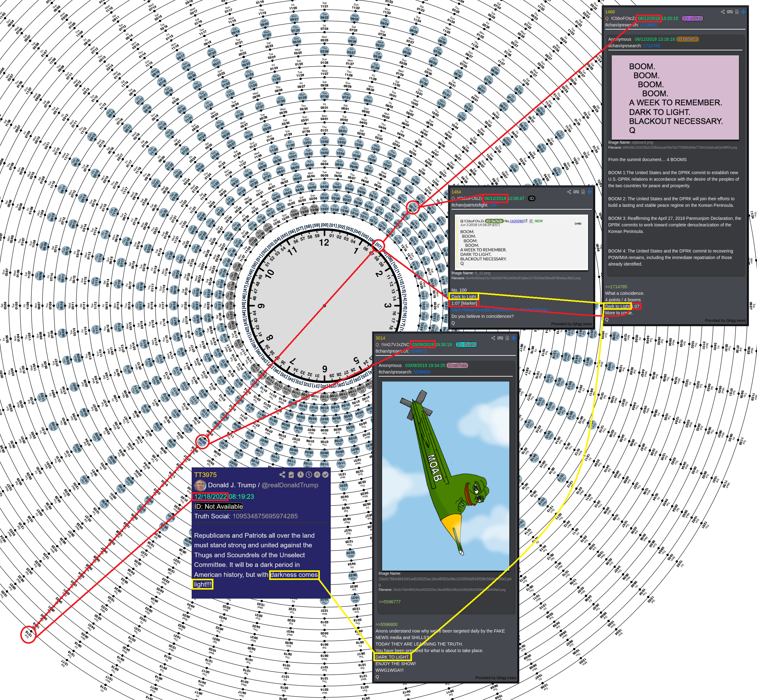The width and height of the screenshot is (757, 700).
Task: Click blue move icon on post 1464
Action: 589,192
